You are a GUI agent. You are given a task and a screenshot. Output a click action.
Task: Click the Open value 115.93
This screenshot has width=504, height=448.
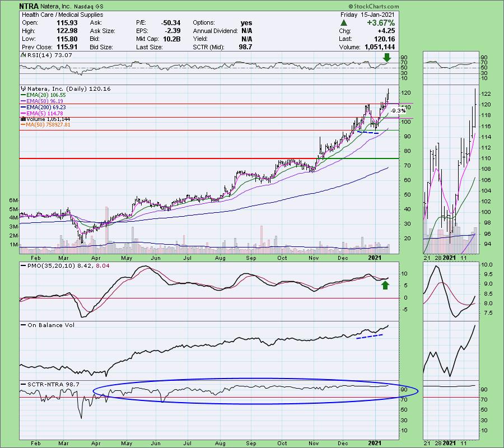pyautogui.click(x=67, y=23)
